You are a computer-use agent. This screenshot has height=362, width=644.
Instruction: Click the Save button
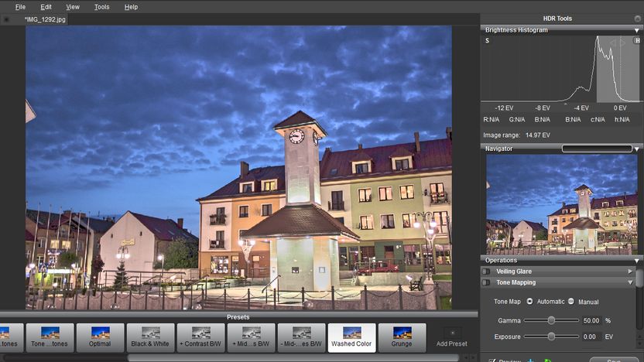[614, 360]
